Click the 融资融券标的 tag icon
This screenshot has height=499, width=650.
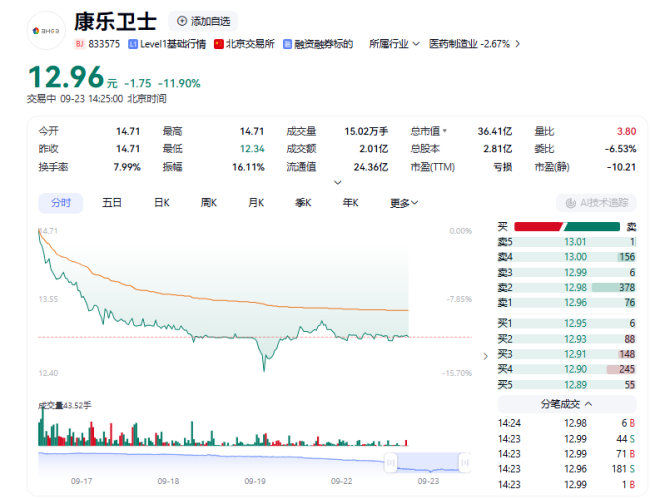pyautogui.click(x=288, y=44)
